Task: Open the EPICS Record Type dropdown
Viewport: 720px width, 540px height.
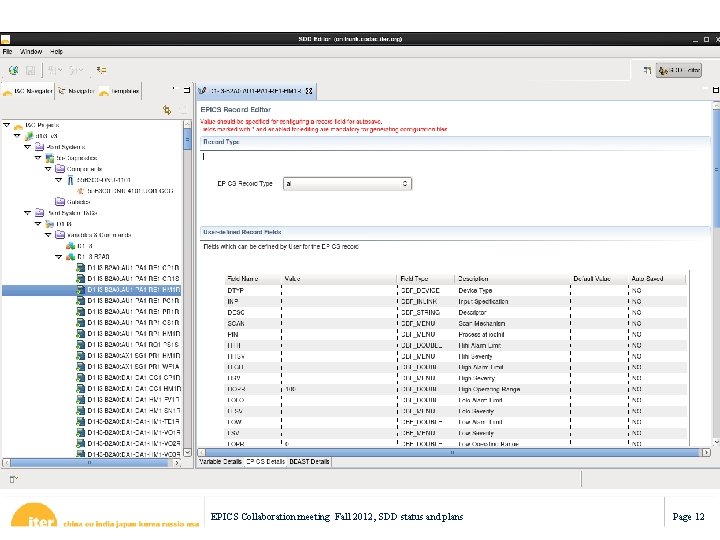Action: click(348, 184)
